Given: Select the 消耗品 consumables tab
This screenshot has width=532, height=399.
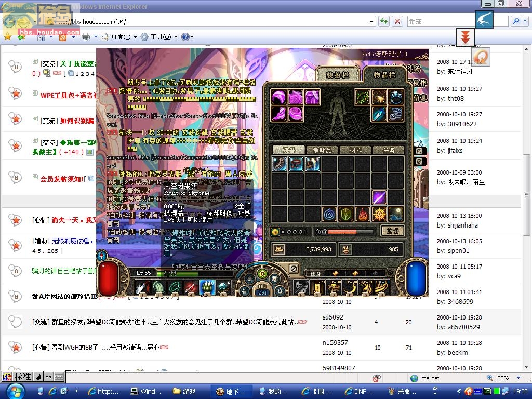Looking at the screenshot, I should 322,150.
